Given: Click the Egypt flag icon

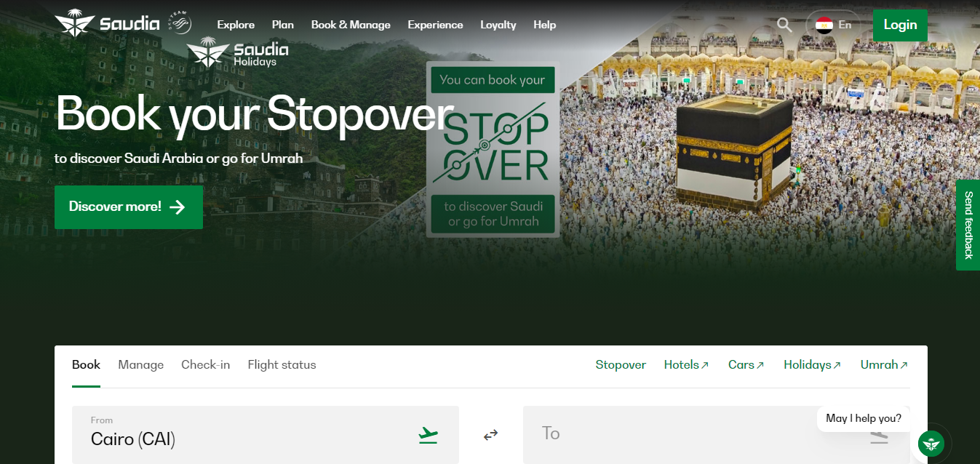Looking at the screenshot, I should pos(824,25).
